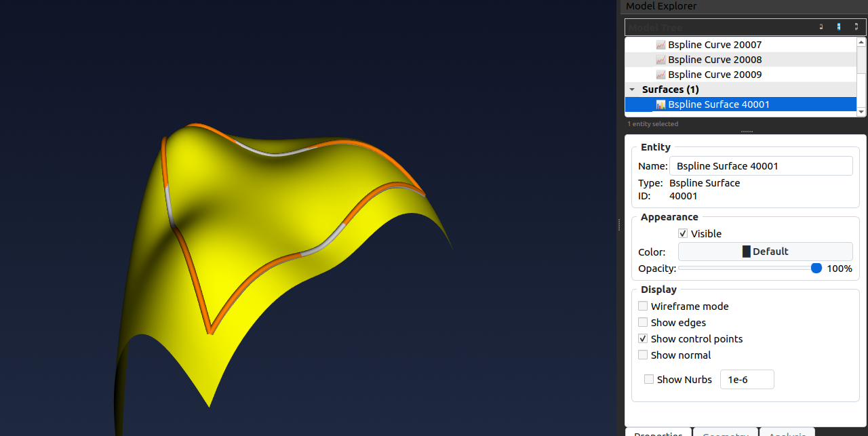The image size is (868, 436).
Task: Click the gray icon in Model Tree header
Action: 856,27
